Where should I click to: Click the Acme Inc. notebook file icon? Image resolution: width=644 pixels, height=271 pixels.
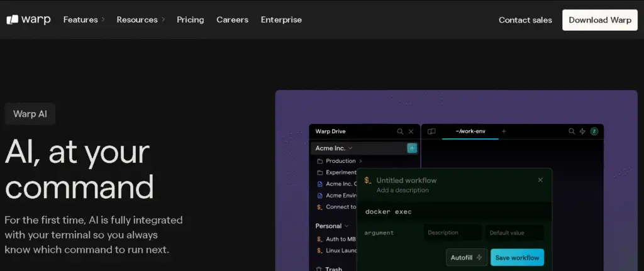point(320,184)
